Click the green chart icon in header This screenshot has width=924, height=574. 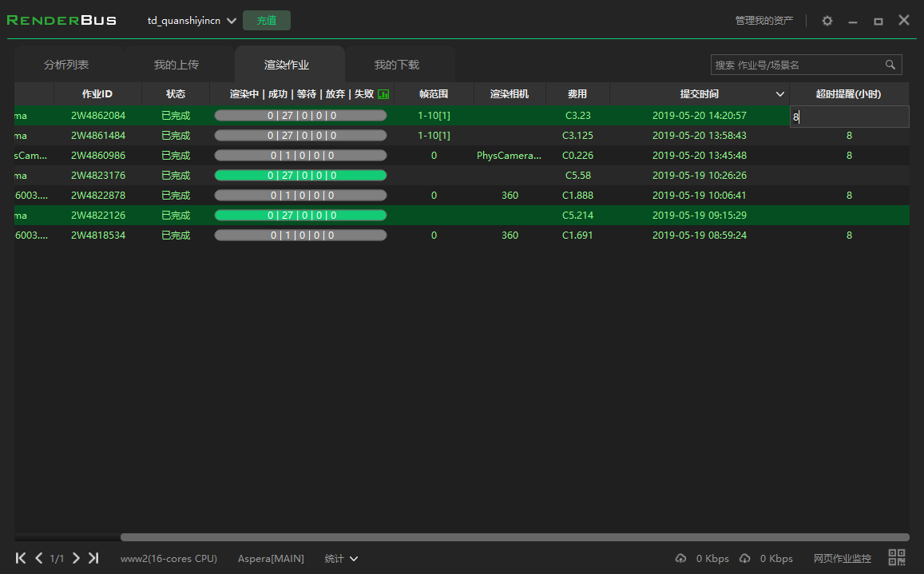383,94
